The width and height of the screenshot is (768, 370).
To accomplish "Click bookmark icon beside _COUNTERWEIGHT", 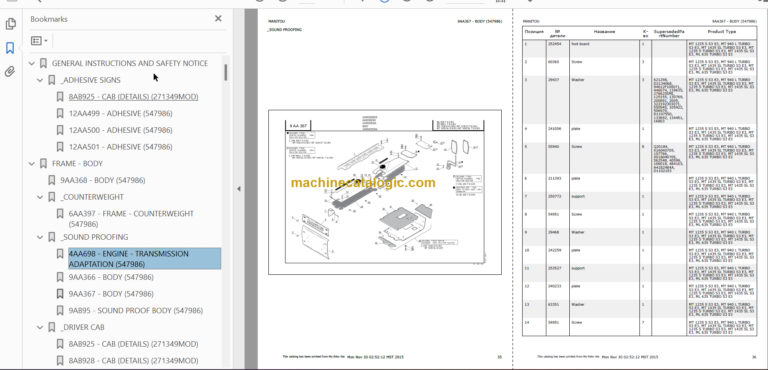I will [x=51, y=197].
